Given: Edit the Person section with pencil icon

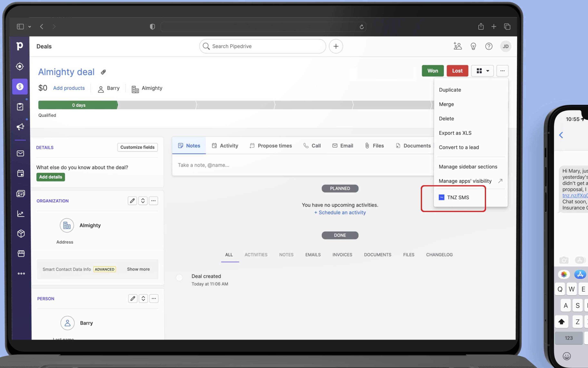Looking at the screenshot, I should click(x=133, y=298).
